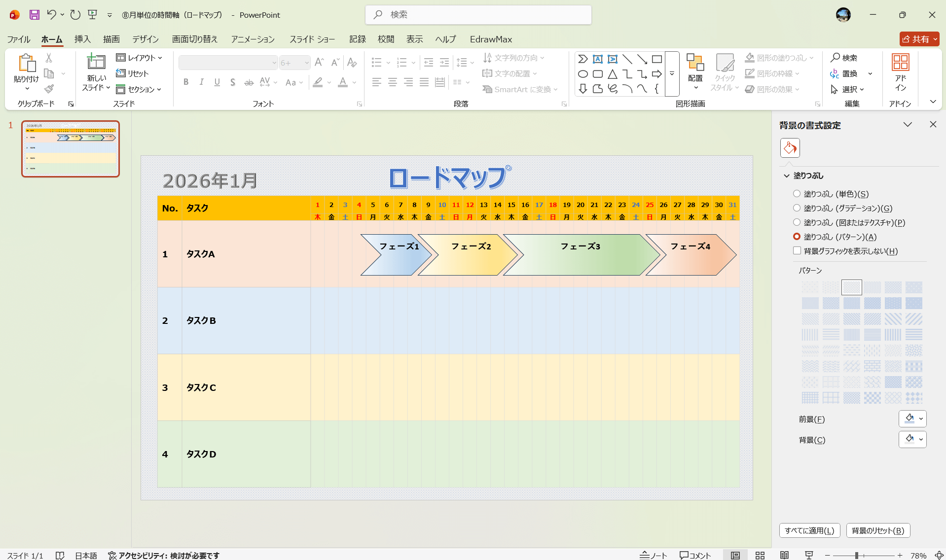Image resolution: width=946 pixels, height=560 pixels.
Task: Click the 図形の塗りつぶし icon
Action: (749, 58)
